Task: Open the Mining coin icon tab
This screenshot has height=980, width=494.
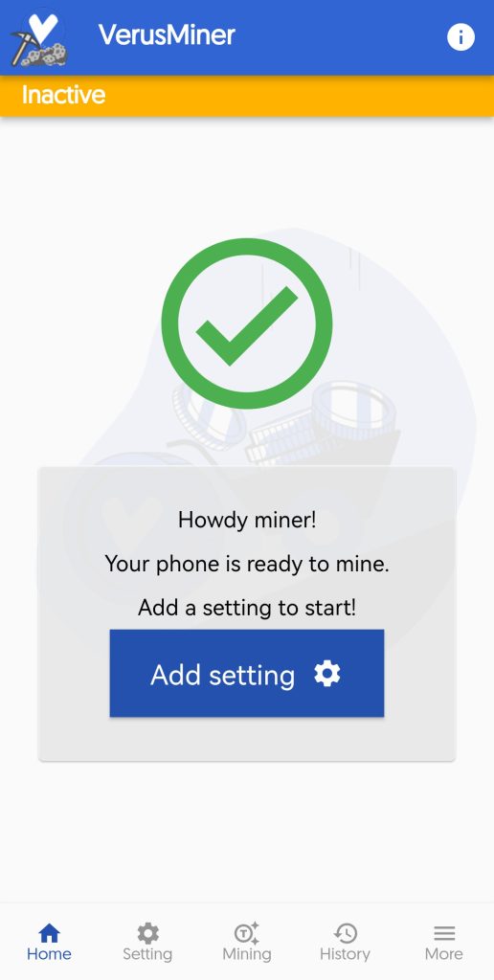Action: point(246,934)
